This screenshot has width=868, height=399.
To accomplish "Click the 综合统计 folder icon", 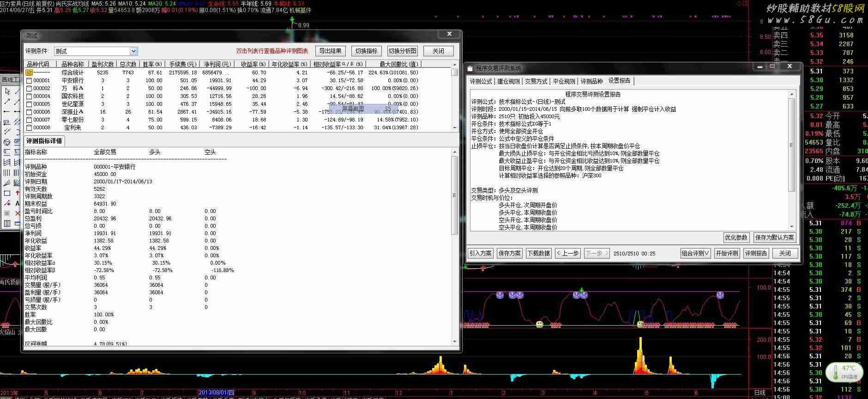I will coord(29,73).
